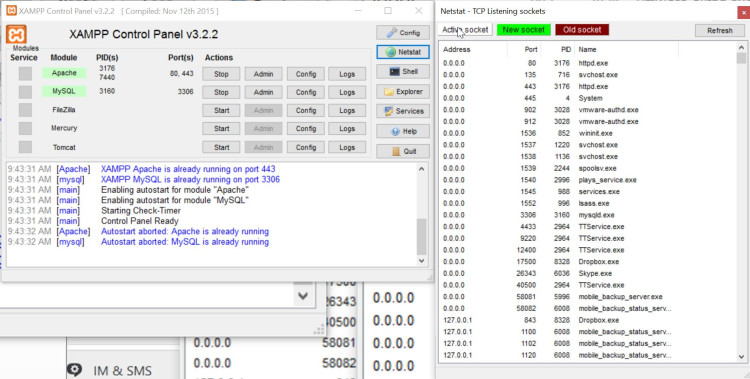Sort the socket list by Name column
Viewport: 750px width, 379px height.
(627, 49)
